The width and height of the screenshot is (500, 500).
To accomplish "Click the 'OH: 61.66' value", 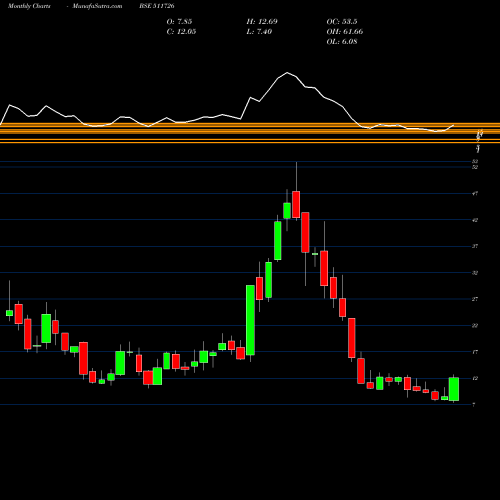I will tap(345, 32).
